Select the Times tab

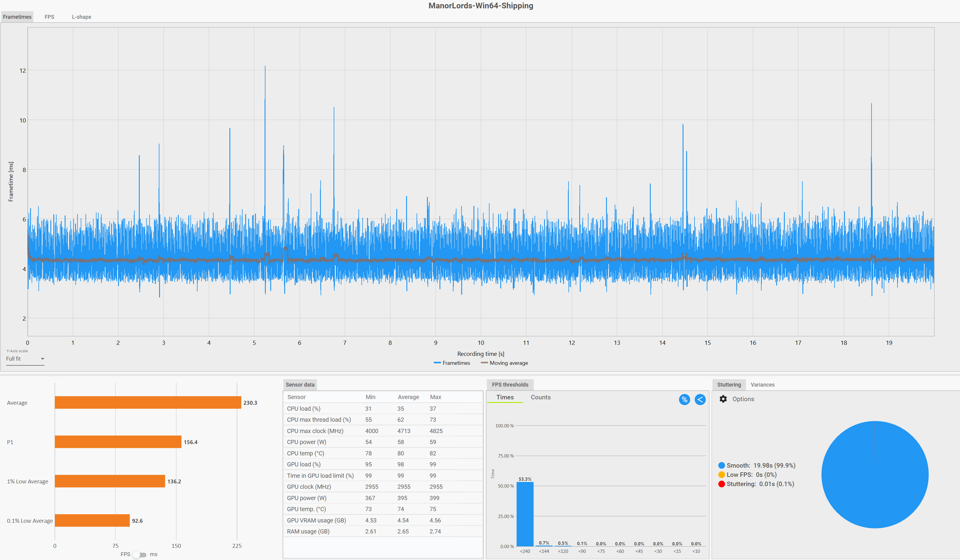point(505,397)
